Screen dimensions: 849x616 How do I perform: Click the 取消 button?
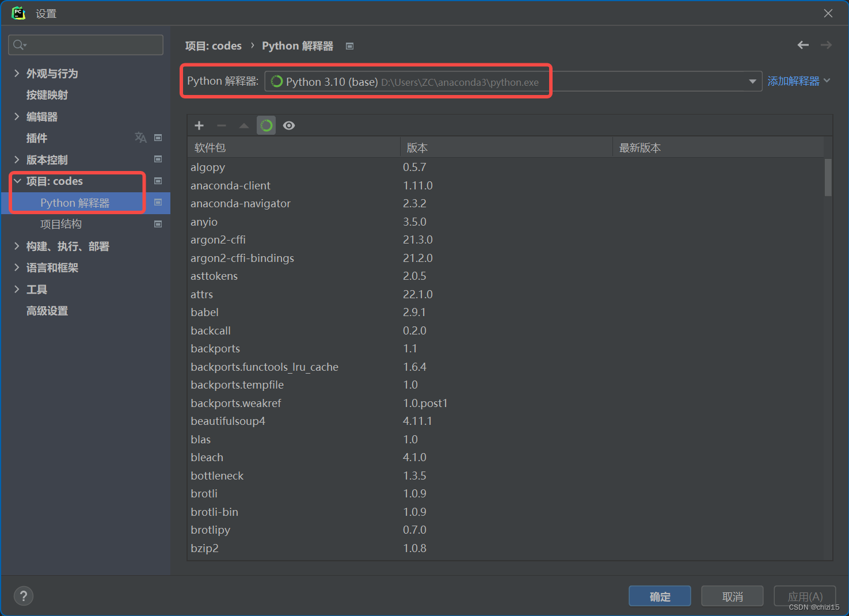[x=732, y=596]
